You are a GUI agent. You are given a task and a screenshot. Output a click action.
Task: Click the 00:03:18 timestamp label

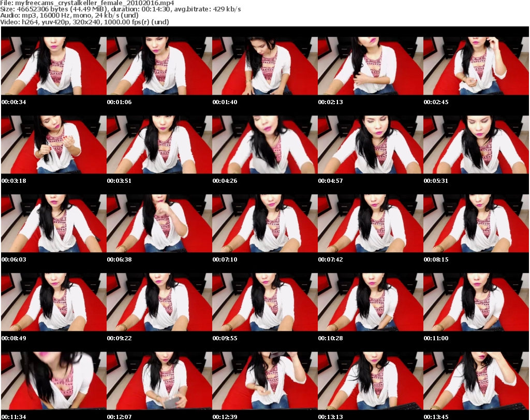(x=14, y=181)
